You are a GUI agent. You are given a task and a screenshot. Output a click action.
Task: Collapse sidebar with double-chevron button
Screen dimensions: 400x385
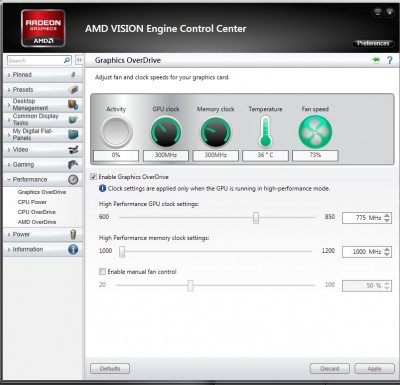click(x=79, y=60)
